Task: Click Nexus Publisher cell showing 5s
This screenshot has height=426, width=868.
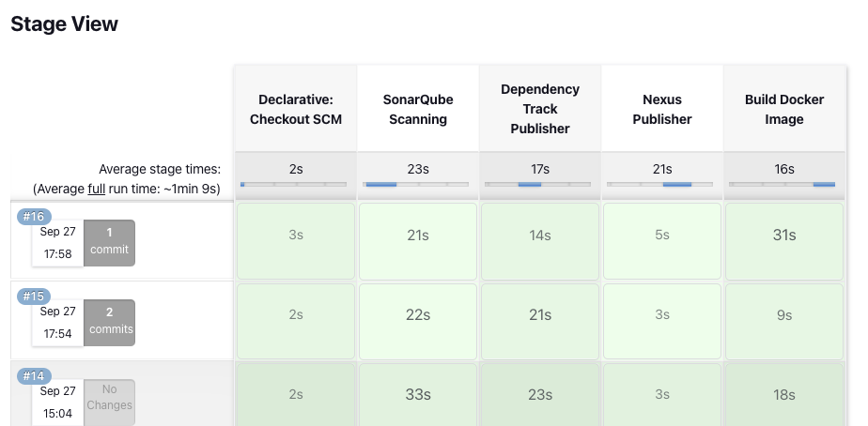Action: 662,241
